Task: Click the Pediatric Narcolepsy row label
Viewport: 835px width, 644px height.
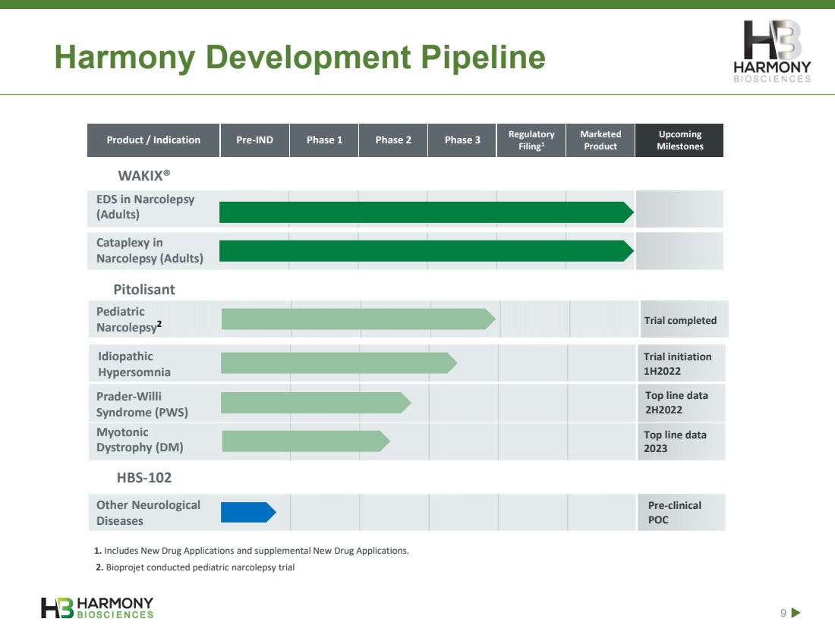Action: coord(129,319)
